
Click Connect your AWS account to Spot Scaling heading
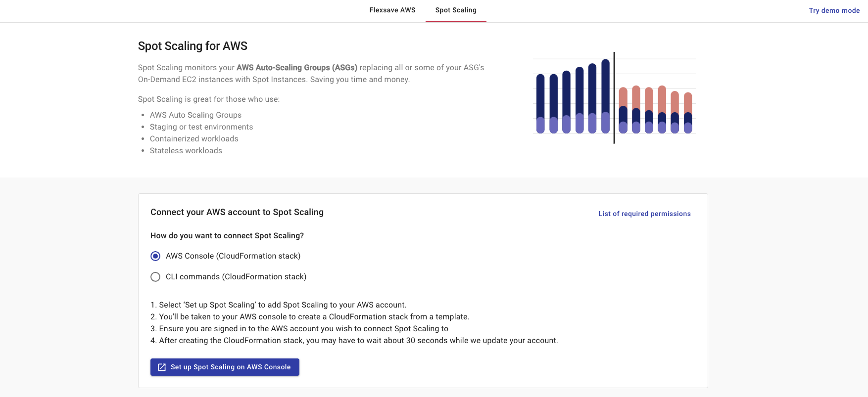click(x=237, y=212)
